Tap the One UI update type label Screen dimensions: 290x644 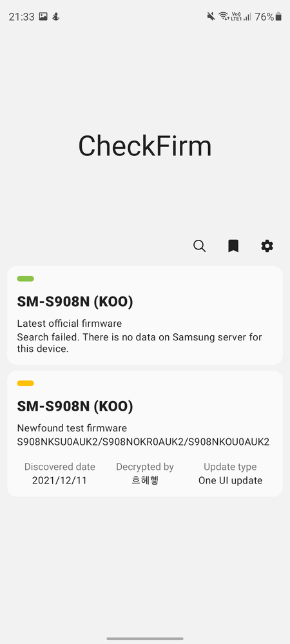[x=230, y=480]
